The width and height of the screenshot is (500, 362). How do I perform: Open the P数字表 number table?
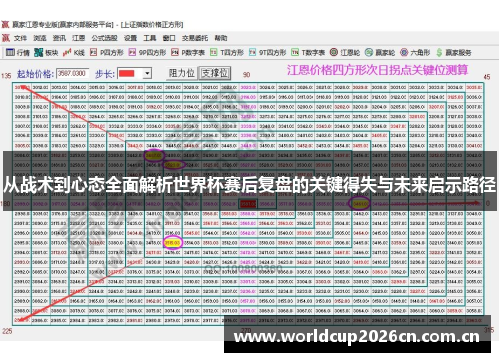188,52
